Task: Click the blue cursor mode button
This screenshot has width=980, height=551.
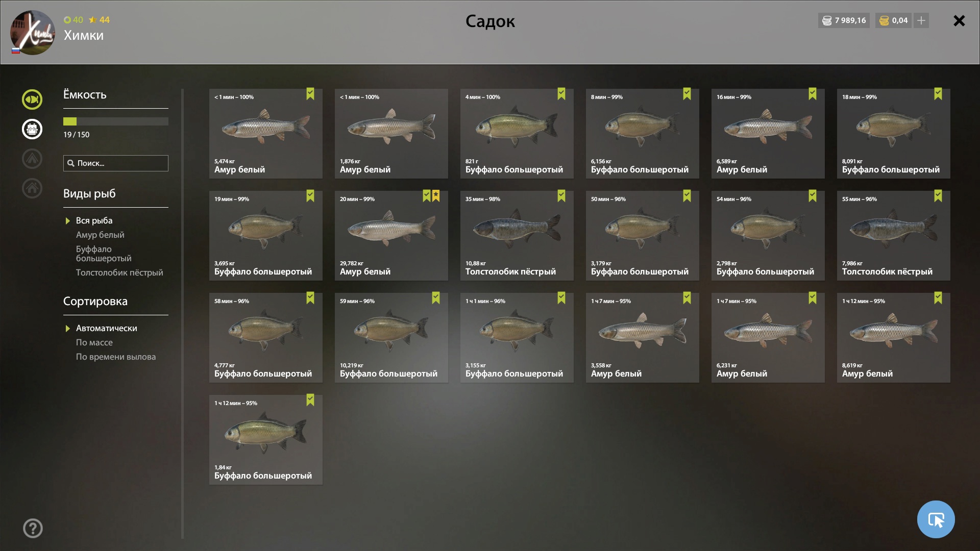Action: [936, 519]
